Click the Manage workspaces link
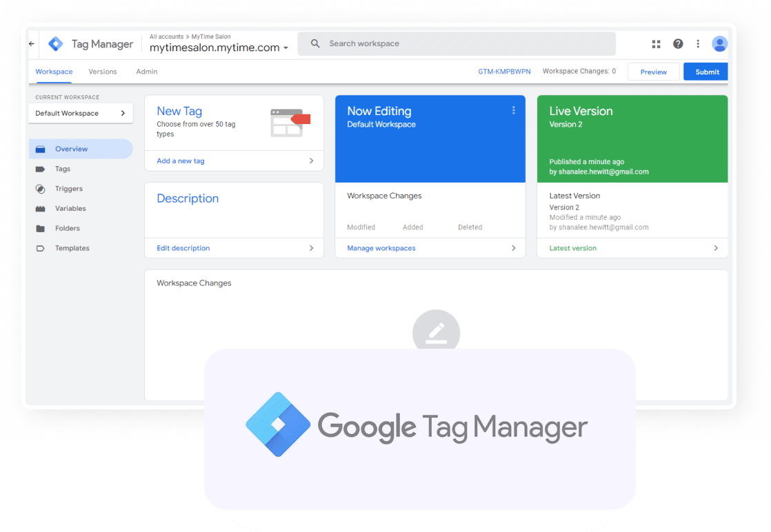Image resolution: width=771 pixels, height=532 pixels. click(x=381, y=248)
